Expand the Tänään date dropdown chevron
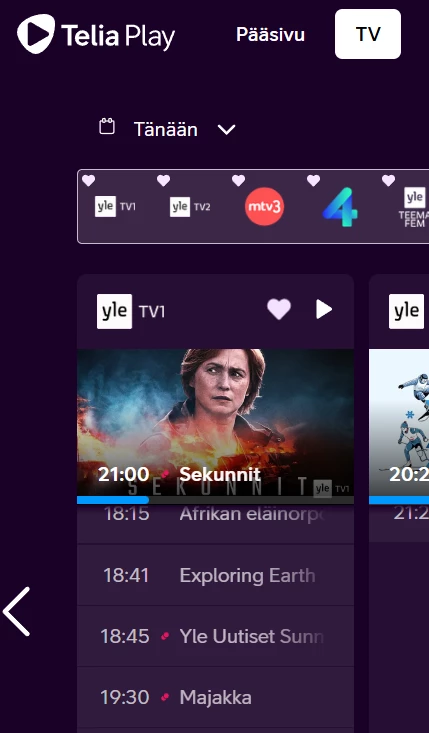Viewport: 429px width, 733px height. tap(227, 129)
